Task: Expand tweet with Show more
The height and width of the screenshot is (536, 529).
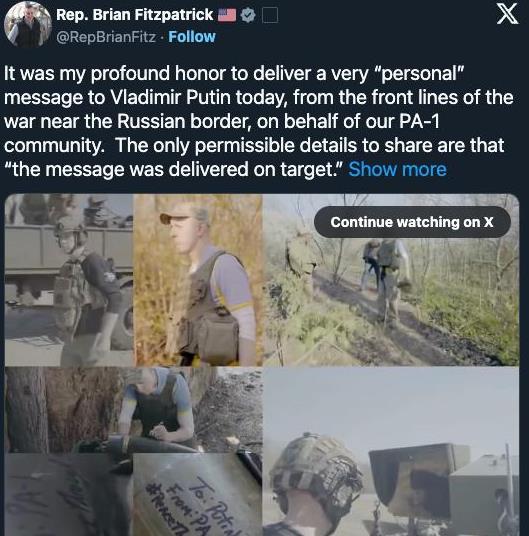Action: 397,169
